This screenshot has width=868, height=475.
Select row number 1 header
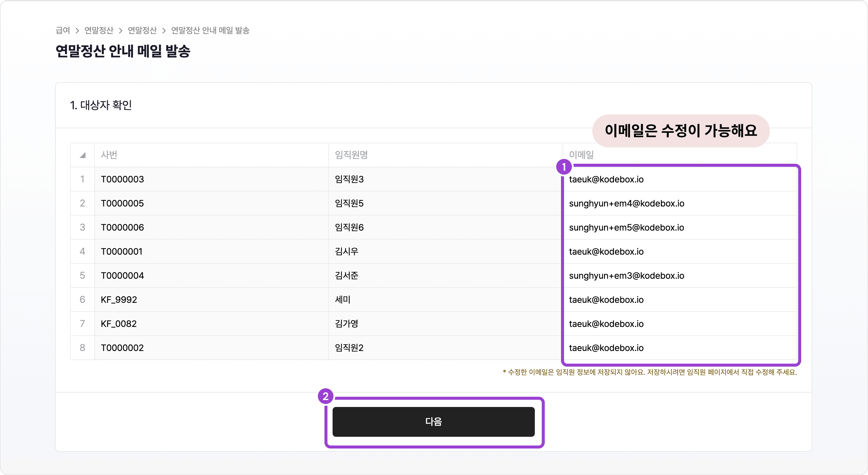tap(82, 179)
